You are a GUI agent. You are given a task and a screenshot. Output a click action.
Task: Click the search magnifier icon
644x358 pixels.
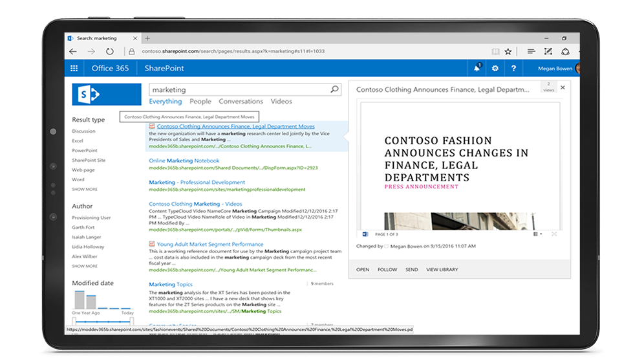335,89
